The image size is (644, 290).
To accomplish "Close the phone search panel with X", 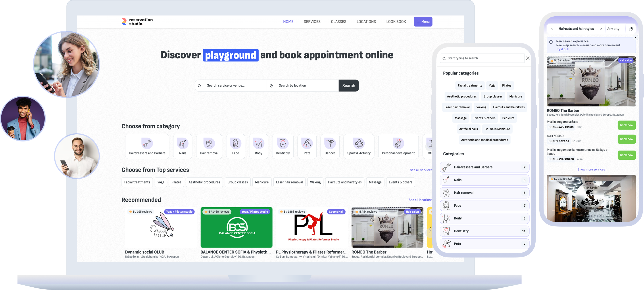I will (528, 58).
